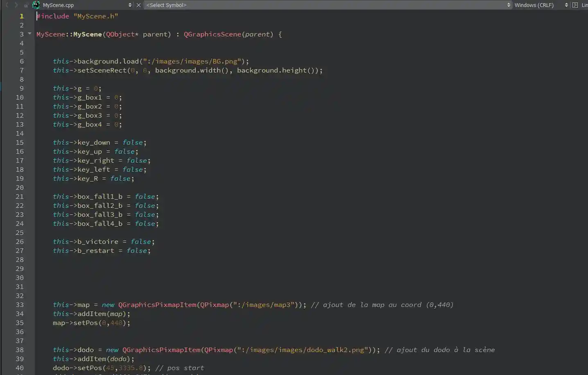Open the Windows (CRLF) line endings dropdown
This screenshot has width=588, height=375.
coord(541,5)
